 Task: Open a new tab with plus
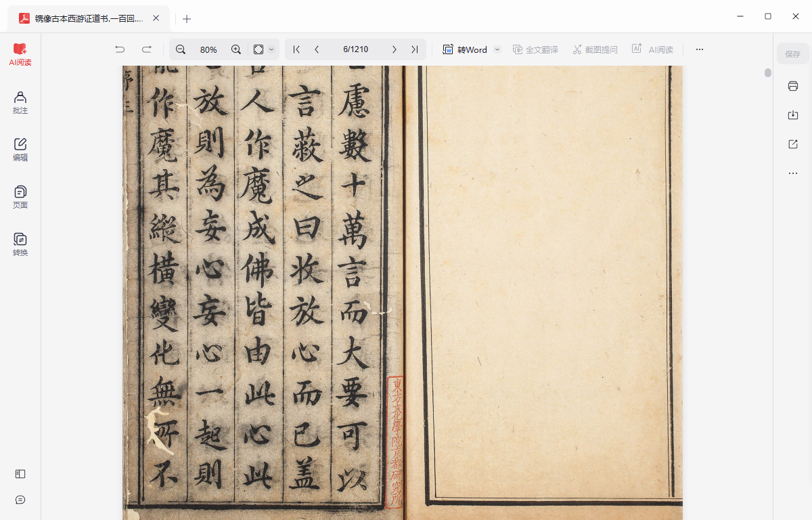(x=187, y=19)
